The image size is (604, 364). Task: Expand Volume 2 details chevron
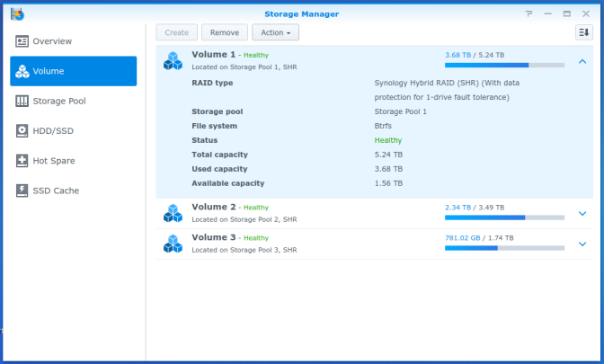[582, 213]
